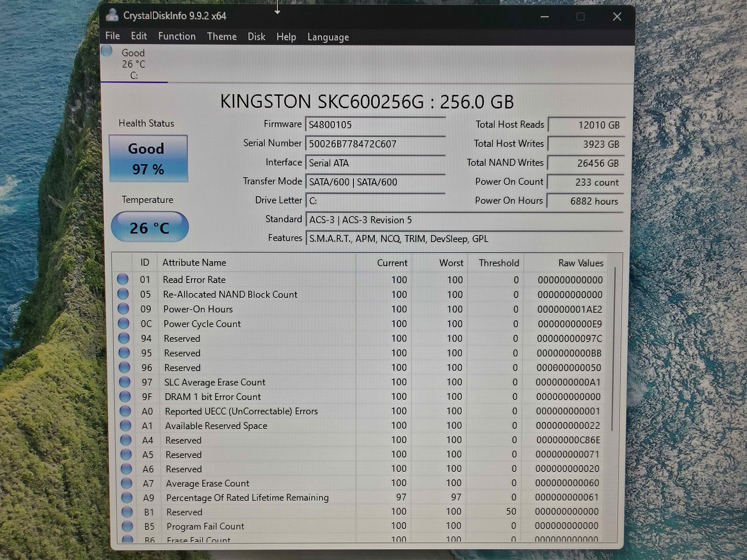Open the Edit menu
Screen dimensions: 747x560
pyautogui.click(x=139, y=36)
